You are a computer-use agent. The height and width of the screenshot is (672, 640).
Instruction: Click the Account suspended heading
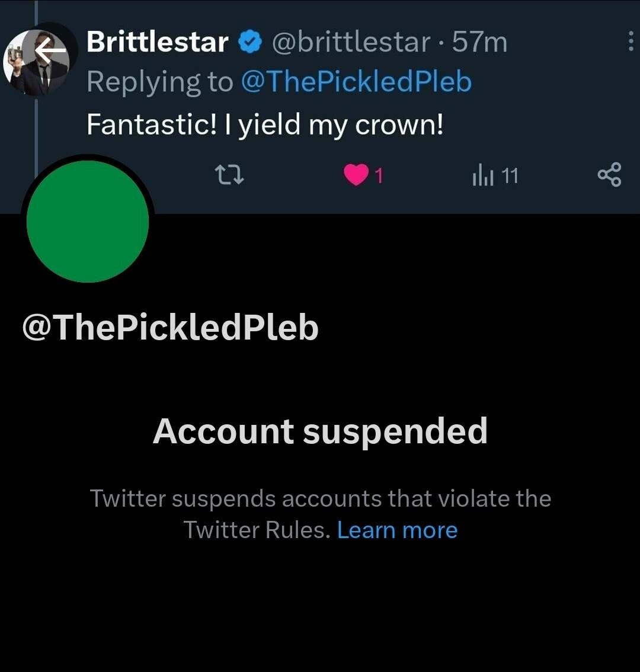click(320, 431)
